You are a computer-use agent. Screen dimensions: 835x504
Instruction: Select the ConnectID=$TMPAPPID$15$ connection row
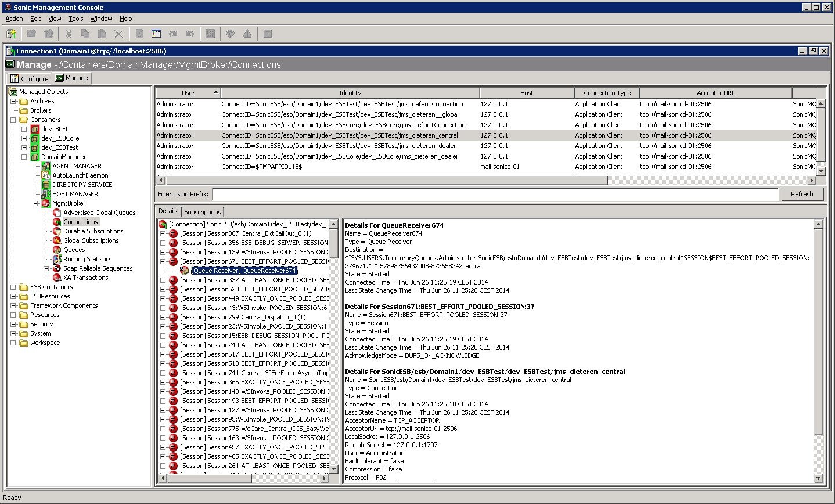(x=485, y=167)
